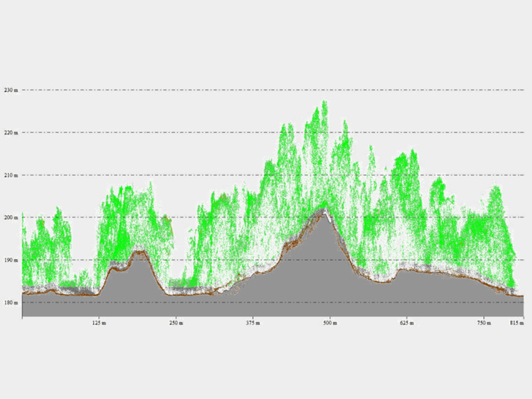
Task: Select the 220 m elevation label
Action: [11, 133]
